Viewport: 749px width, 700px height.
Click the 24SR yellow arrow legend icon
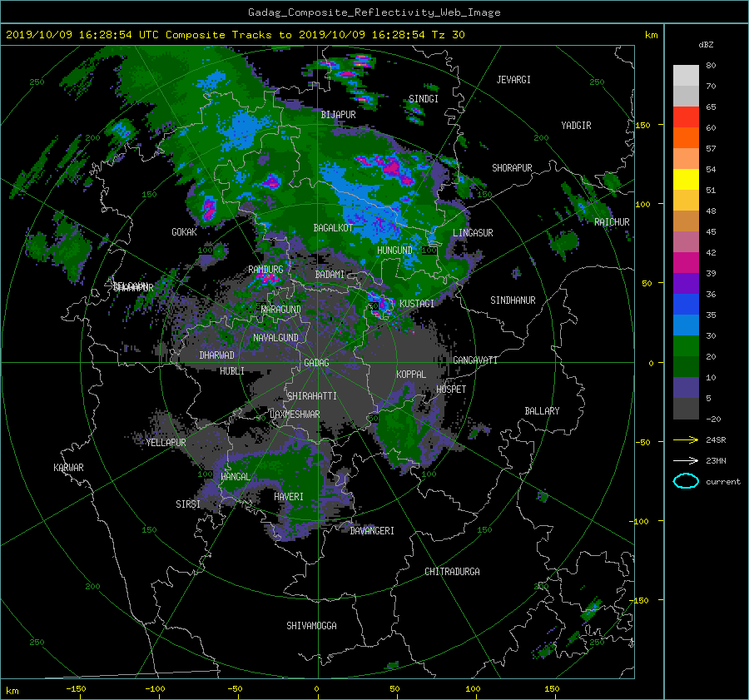(686, 439)
